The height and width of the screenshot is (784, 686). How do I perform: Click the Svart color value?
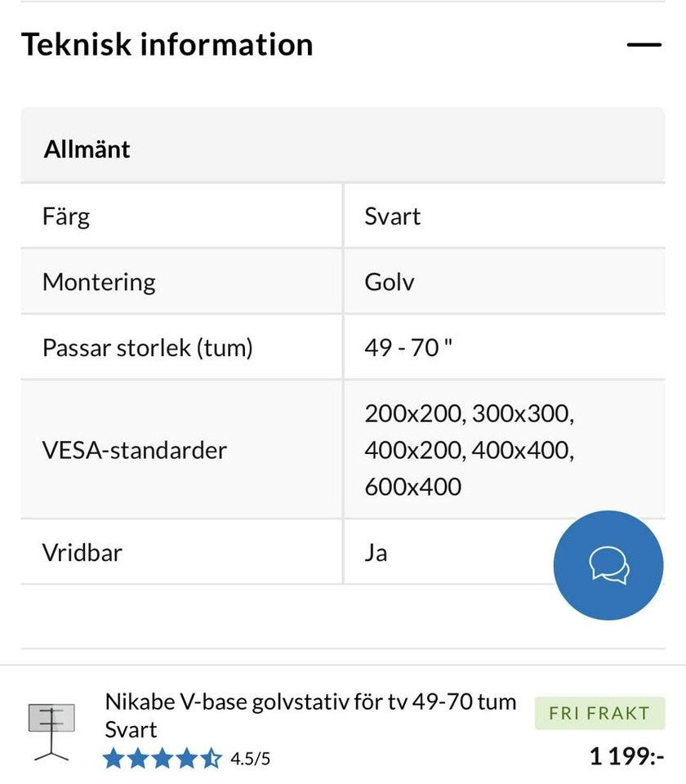click(x=393, y=216)
